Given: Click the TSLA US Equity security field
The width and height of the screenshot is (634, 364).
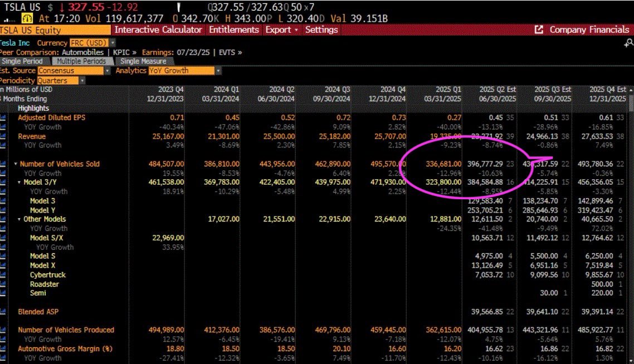Looking at the screenshot, I should 55,30.
